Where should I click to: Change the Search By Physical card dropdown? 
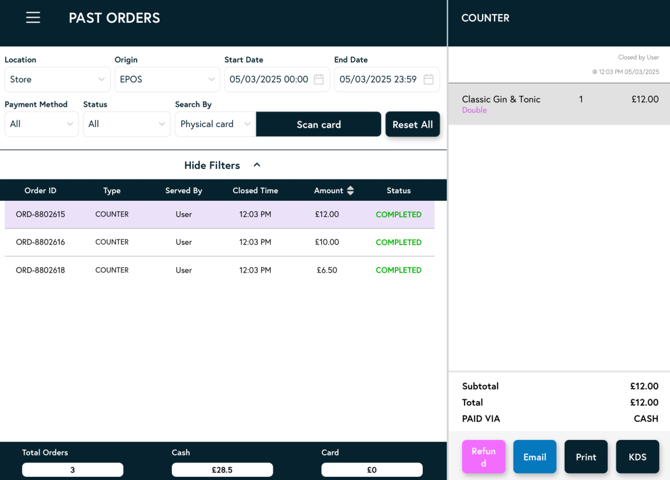(x=215, y=124)
